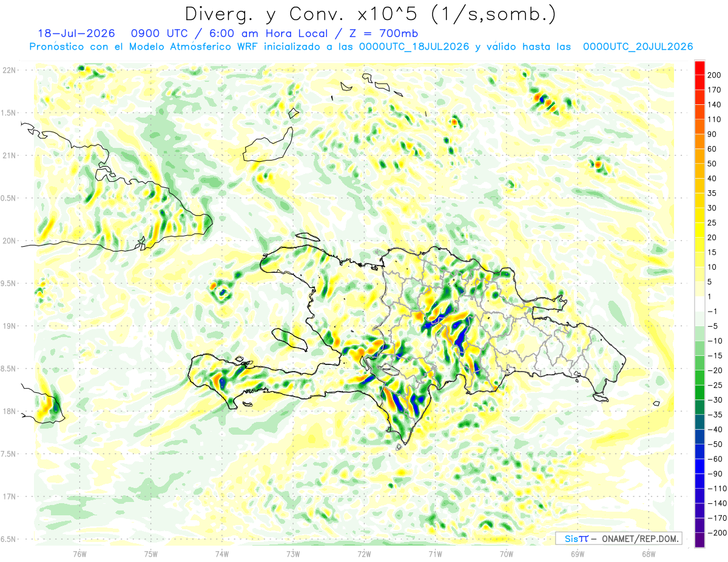Click the '0000UTC_20JUL2026' valid-until time

pyautogui.click(x=638, y=46)
